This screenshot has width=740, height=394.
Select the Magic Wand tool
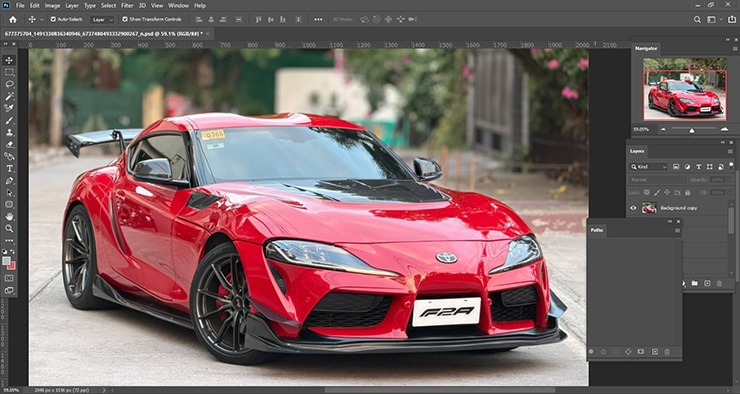coord(9,96)
